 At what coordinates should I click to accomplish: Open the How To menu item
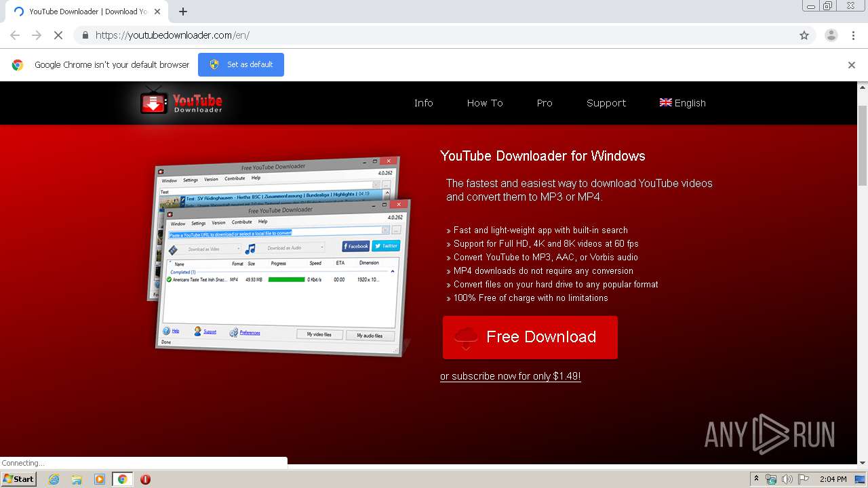pos(485,103)
